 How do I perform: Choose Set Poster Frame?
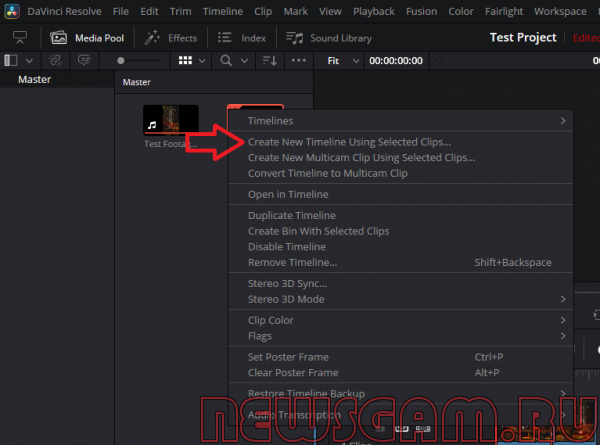pyautogui.click(x=401, y=357)
